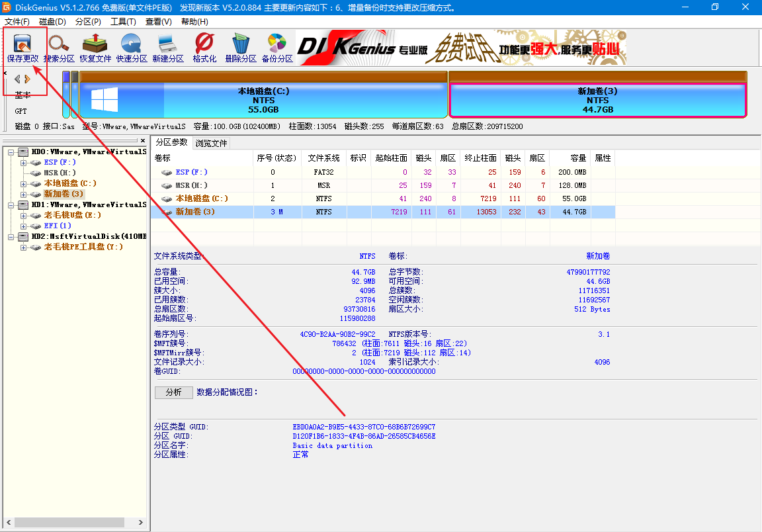
Task: Click the 删除分区 delete partition icon
Action: coord(241,48)
